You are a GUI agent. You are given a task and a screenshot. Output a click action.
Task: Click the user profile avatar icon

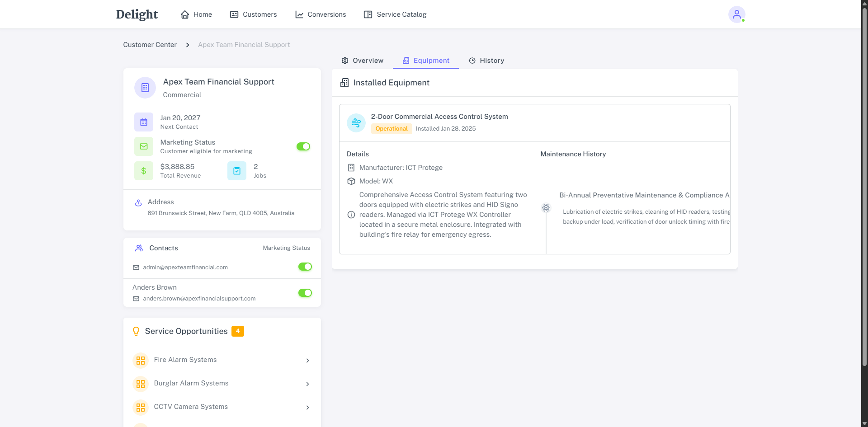[736, 14]
